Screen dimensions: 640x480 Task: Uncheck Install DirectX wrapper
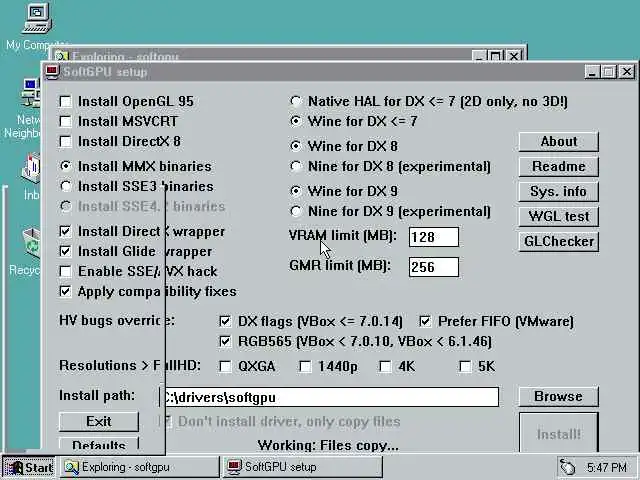65,231
